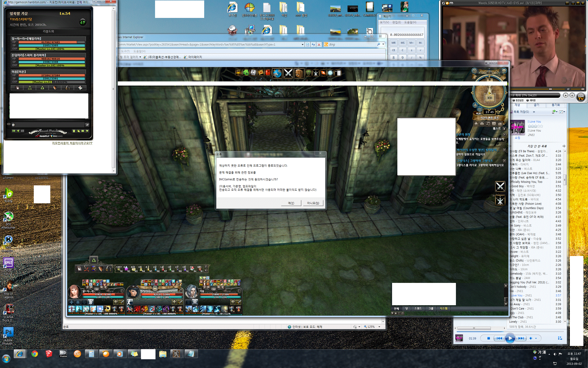The image size is (588, 368).
Task: Open the volume dropdown arrow in Media Player
Action: (536, 338)
